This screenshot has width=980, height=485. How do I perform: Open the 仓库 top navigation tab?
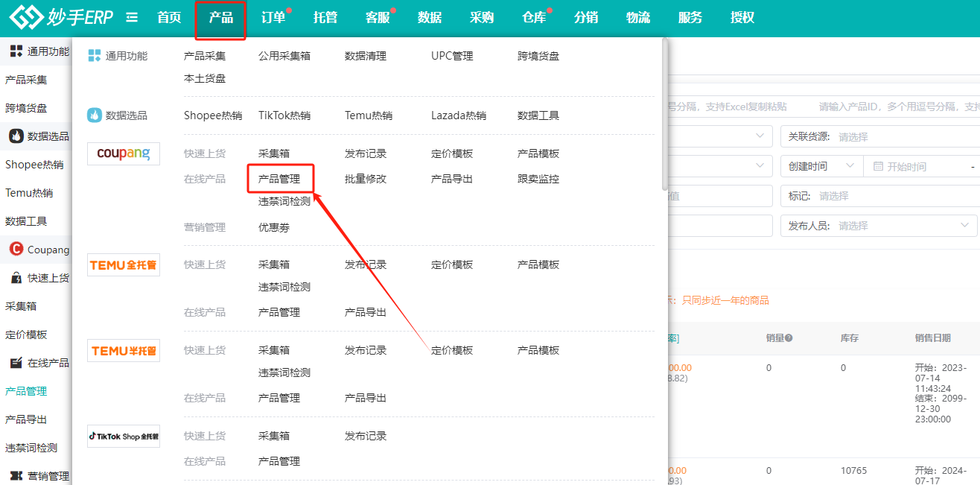tap(534, 18)
